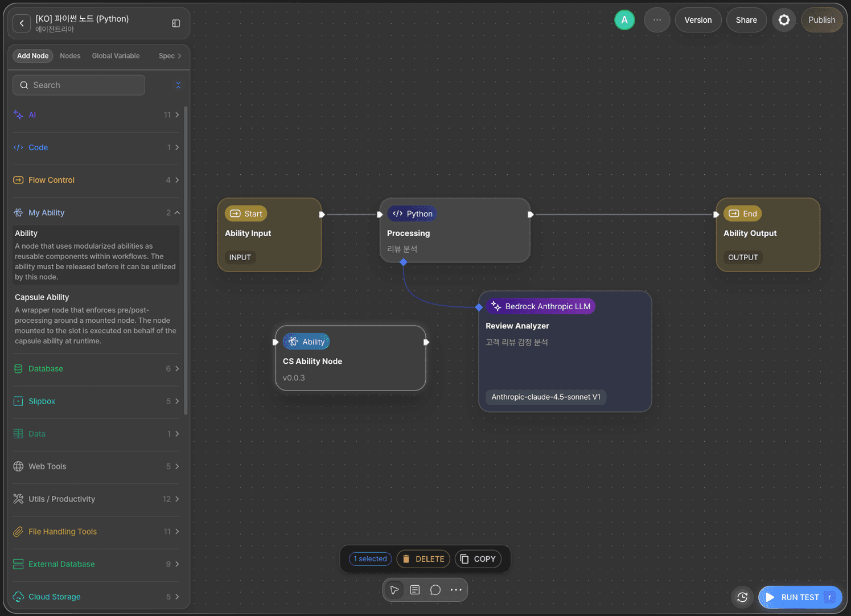Click the My Ability category icon
This screenshot has height=616, width=851.
pos(18,212)
